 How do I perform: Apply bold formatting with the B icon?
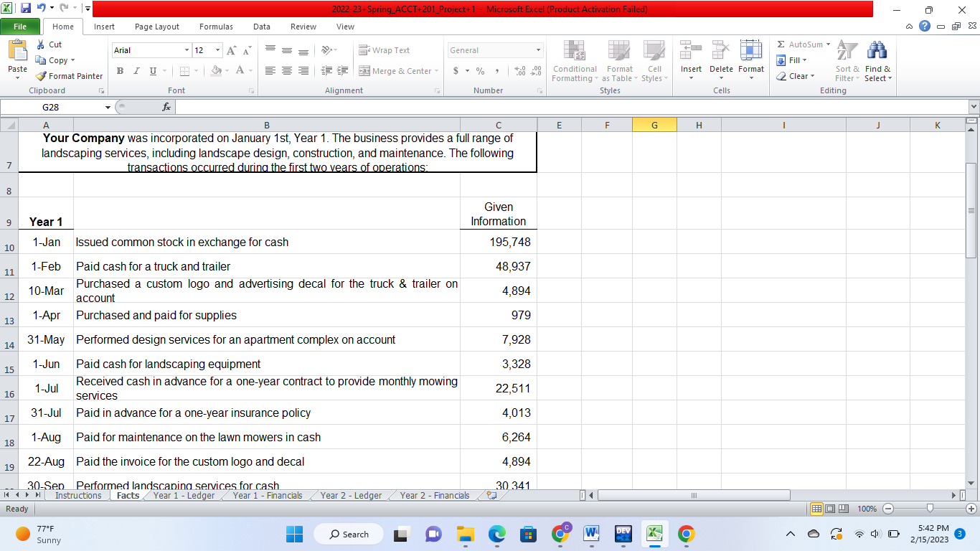pyautogui.click(x=120, y=71)
